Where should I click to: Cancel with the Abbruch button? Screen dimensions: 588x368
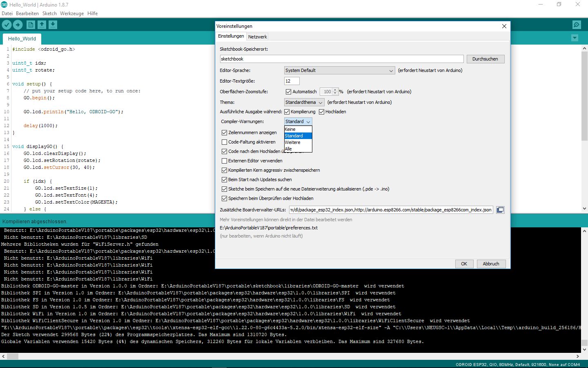491,264
